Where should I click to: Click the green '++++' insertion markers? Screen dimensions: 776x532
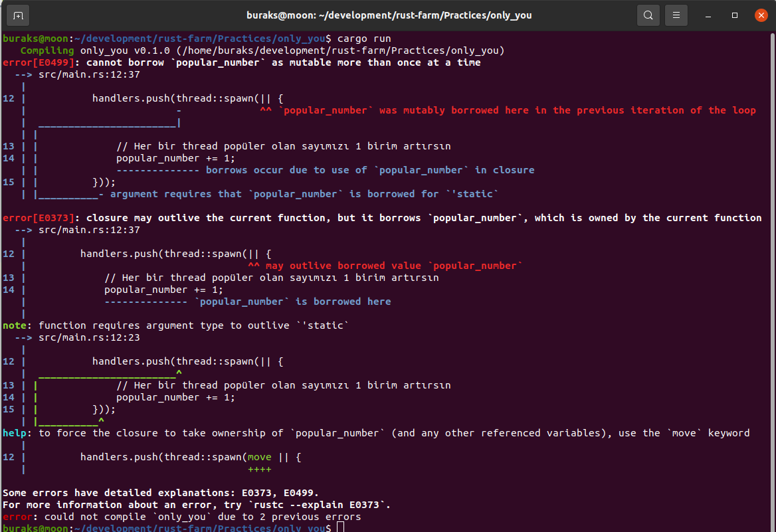pos(259,469)
